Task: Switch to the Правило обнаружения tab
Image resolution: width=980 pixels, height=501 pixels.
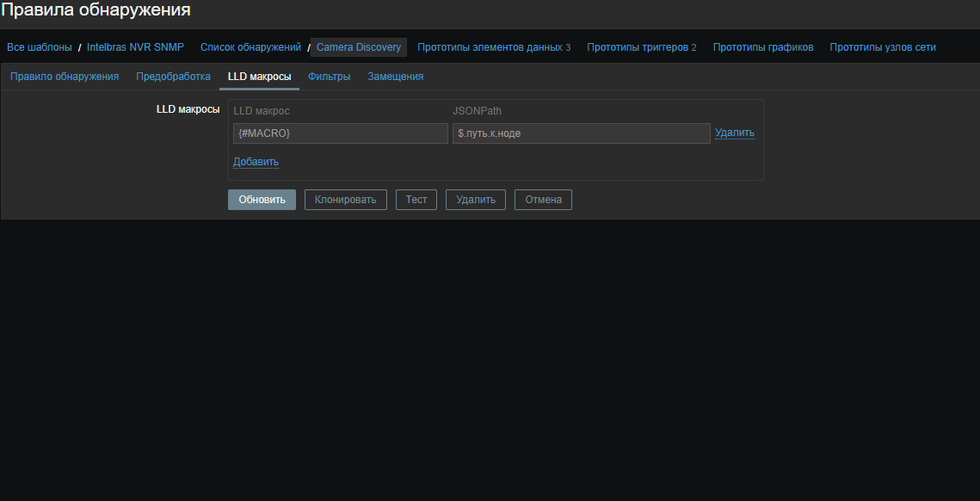Action: pyautogui.click(x=65, y=77)
